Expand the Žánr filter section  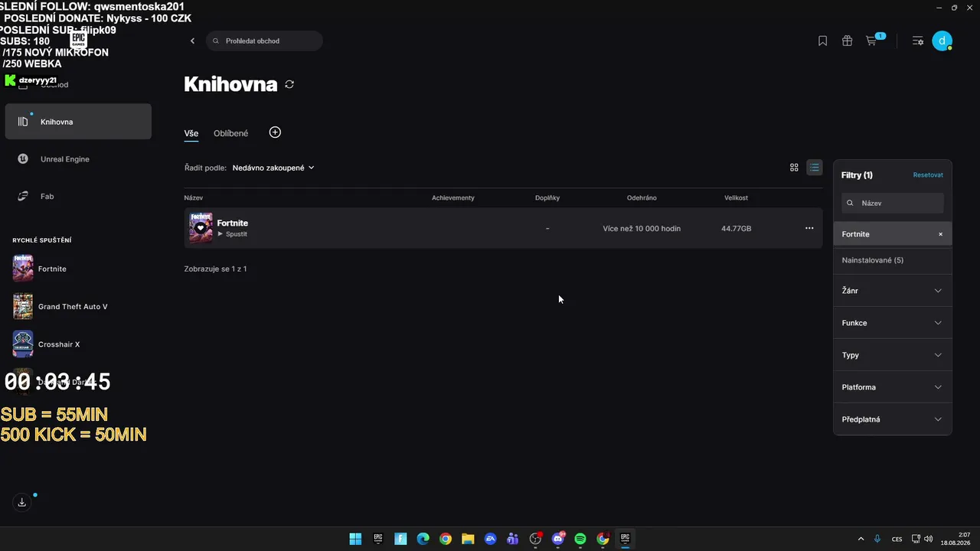pyautogui.click(x=893, y=291)
